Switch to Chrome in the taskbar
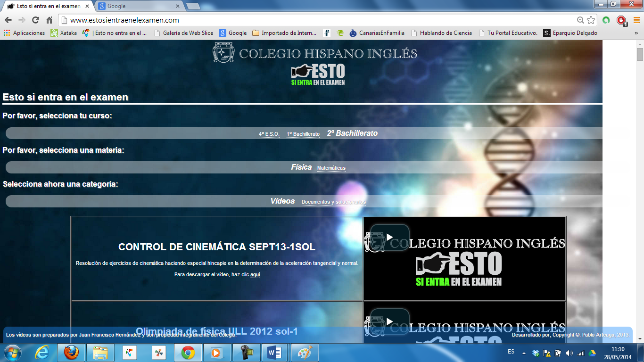Viewport: 644px width, 362px height. [x=188, y=353]
